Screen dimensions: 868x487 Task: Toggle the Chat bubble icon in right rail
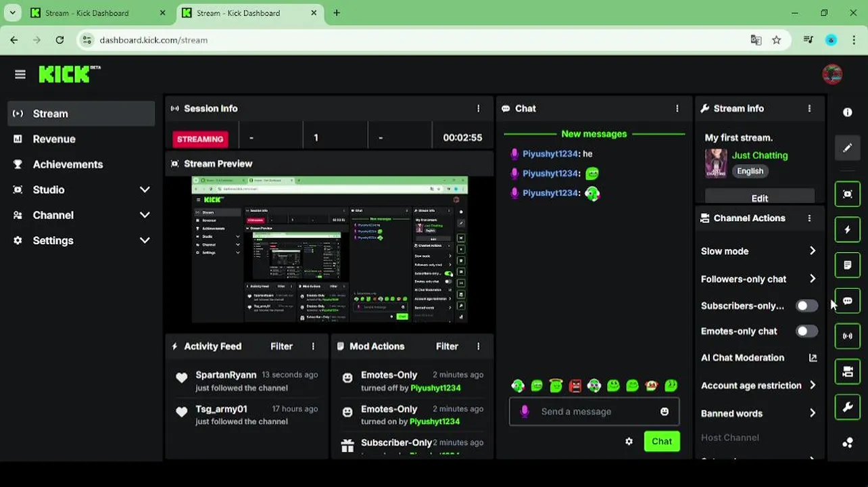848,300
